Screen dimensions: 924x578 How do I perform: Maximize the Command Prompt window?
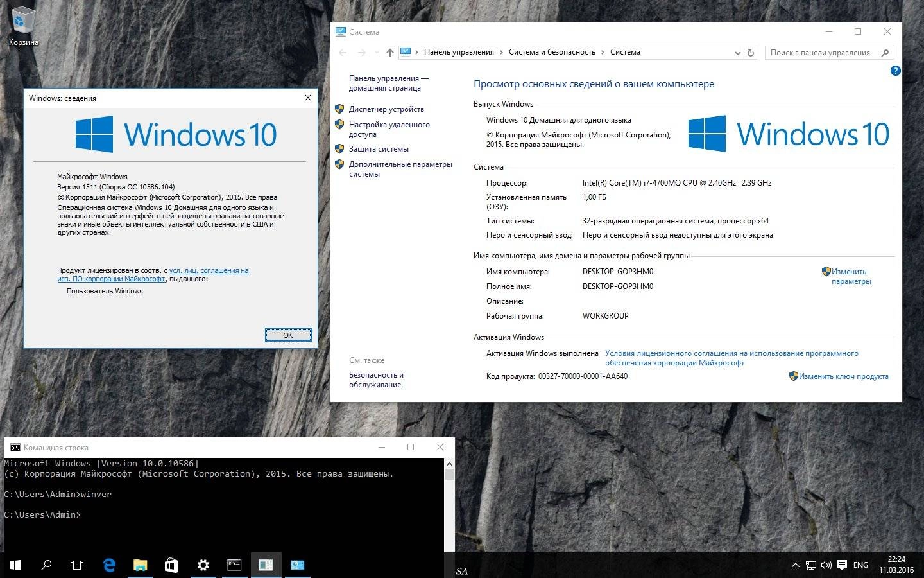pos(411,447)
